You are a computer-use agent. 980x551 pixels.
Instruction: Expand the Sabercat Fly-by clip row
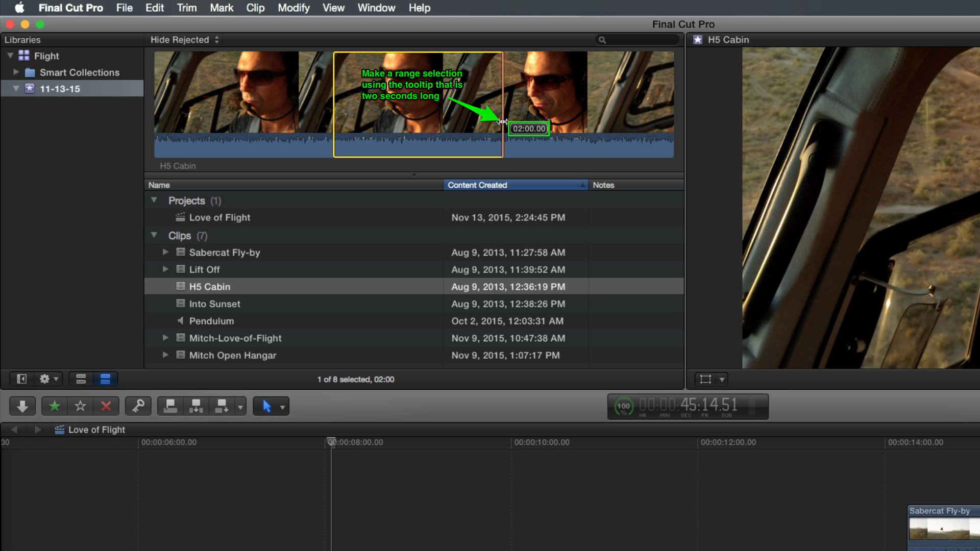(165, 252)
